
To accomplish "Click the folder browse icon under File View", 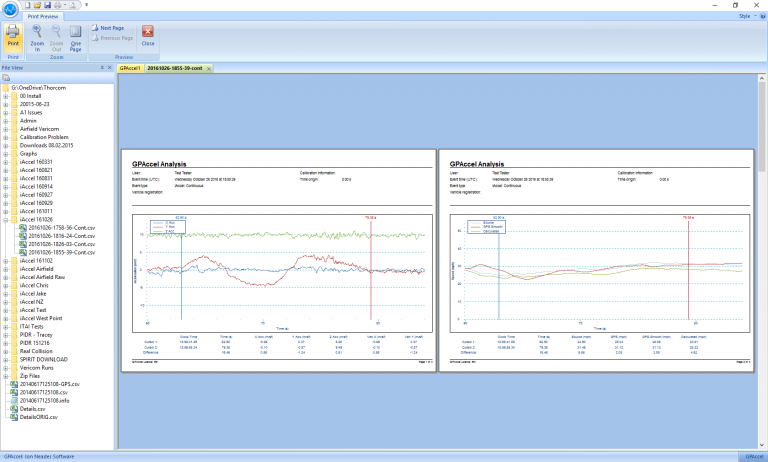I will 6,78.
